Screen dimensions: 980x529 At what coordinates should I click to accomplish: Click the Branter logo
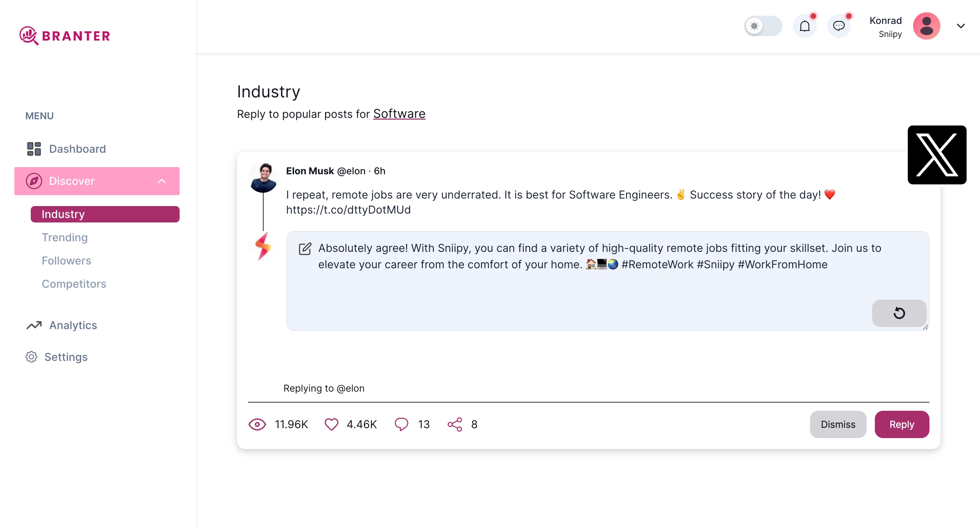tap(65, 36)
